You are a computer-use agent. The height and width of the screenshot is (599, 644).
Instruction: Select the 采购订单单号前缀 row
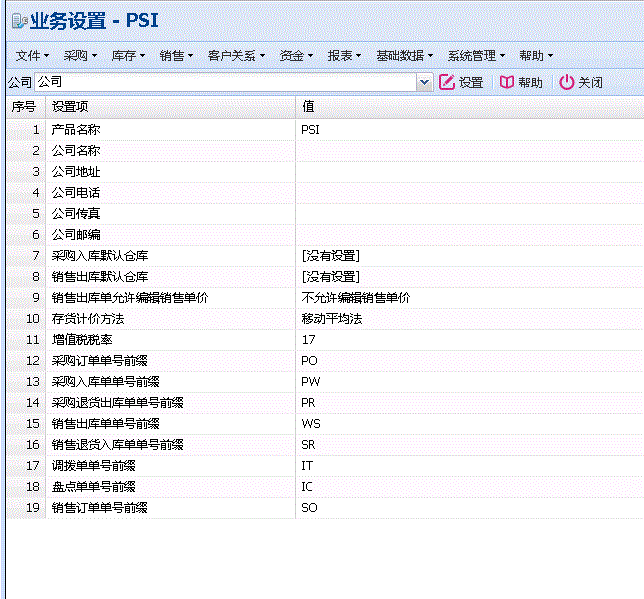[x=325, y=361]
